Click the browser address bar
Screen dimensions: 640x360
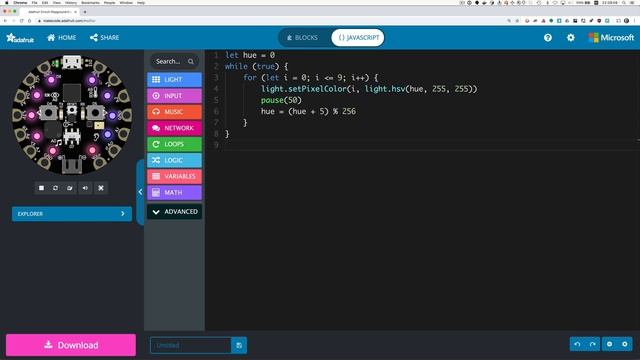click(269, 20)
